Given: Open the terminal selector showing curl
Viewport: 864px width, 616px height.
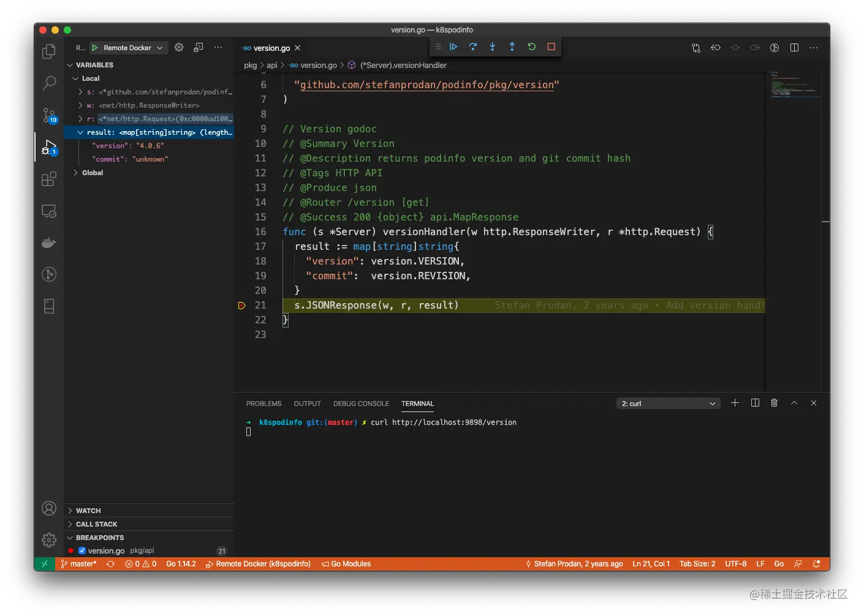Looking at the screenshot, I should pos(668,404).
